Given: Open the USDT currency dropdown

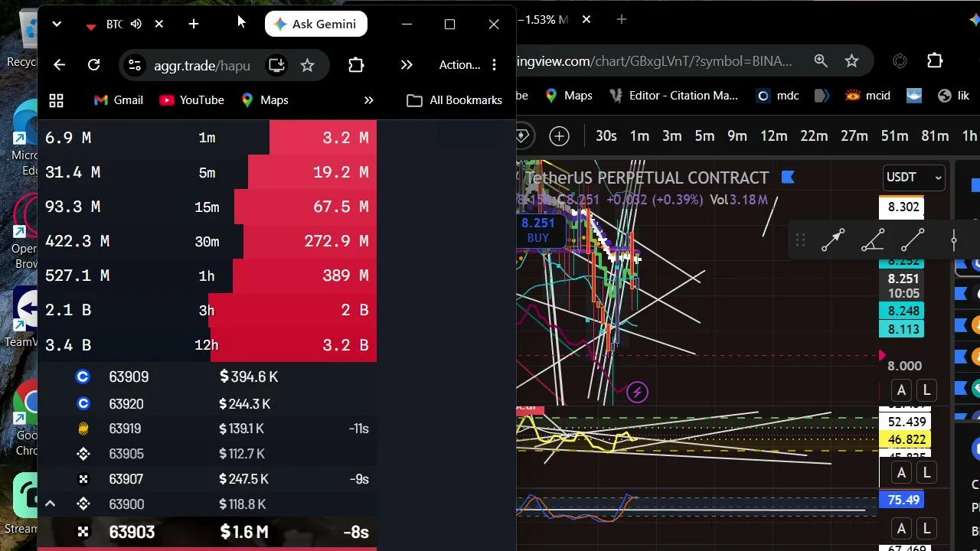Looking at the screenshot, I should 913,178.
